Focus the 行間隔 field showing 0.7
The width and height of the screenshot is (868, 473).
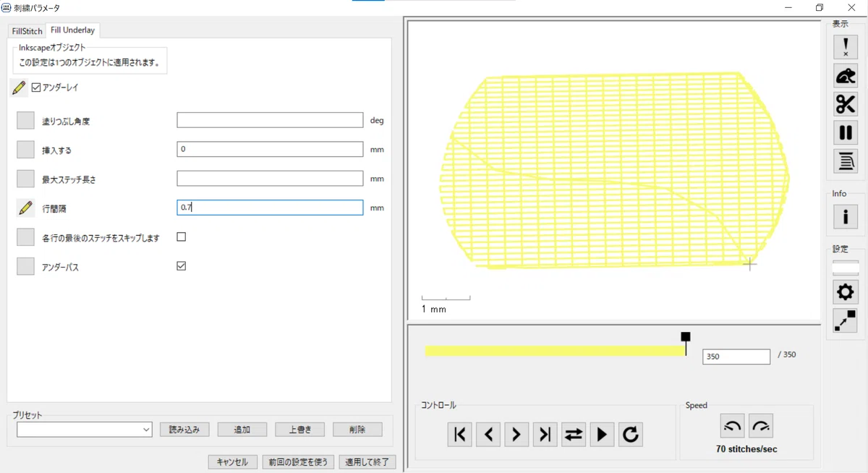270,208
